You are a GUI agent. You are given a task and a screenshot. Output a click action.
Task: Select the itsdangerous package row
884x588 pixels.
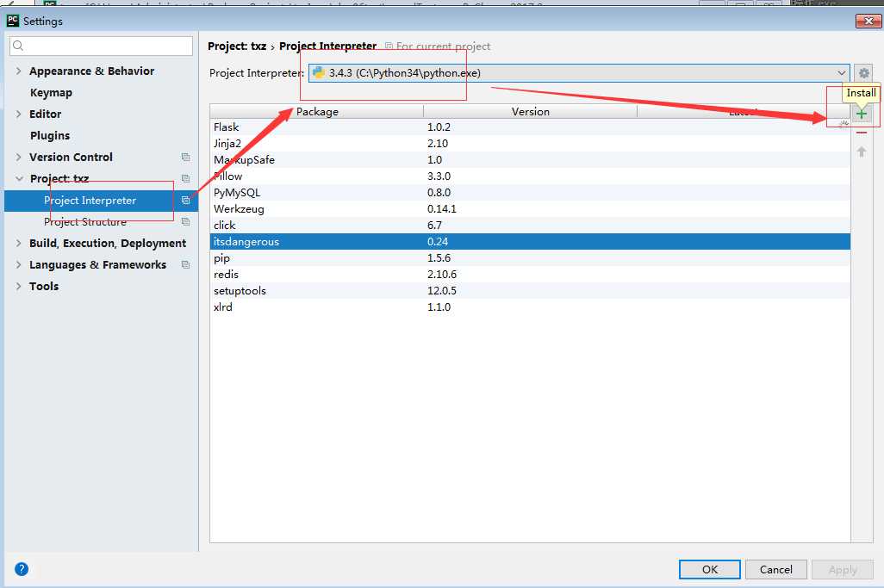click(x=530, y=242)
